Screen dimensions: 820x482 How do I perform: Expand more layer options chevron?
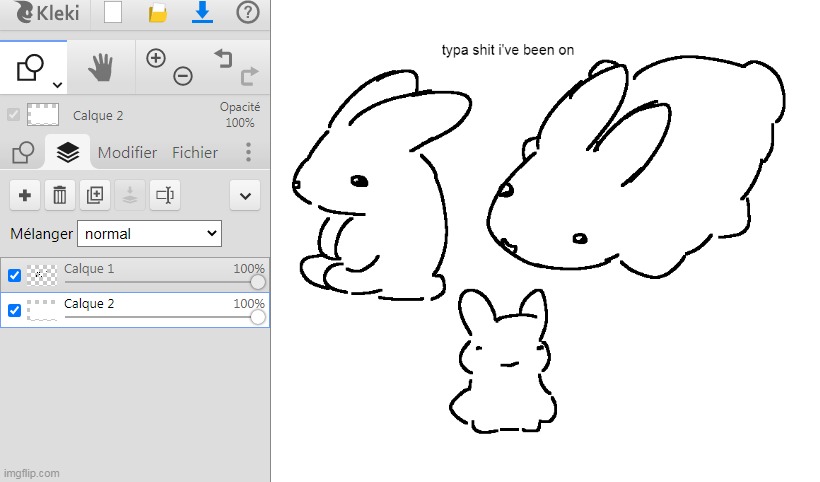[x=245, y=196]
